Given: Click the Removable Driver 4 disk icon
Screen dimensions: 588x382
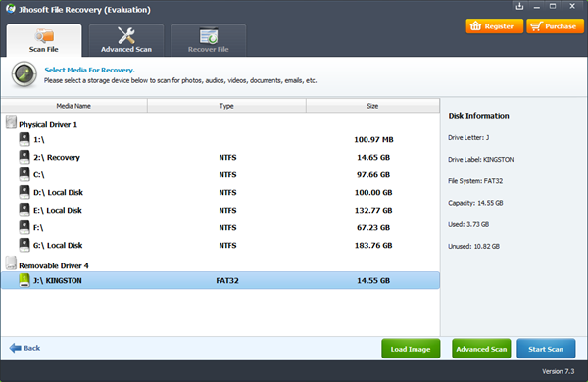Looking at the screenshot, I should click(11, 263).
